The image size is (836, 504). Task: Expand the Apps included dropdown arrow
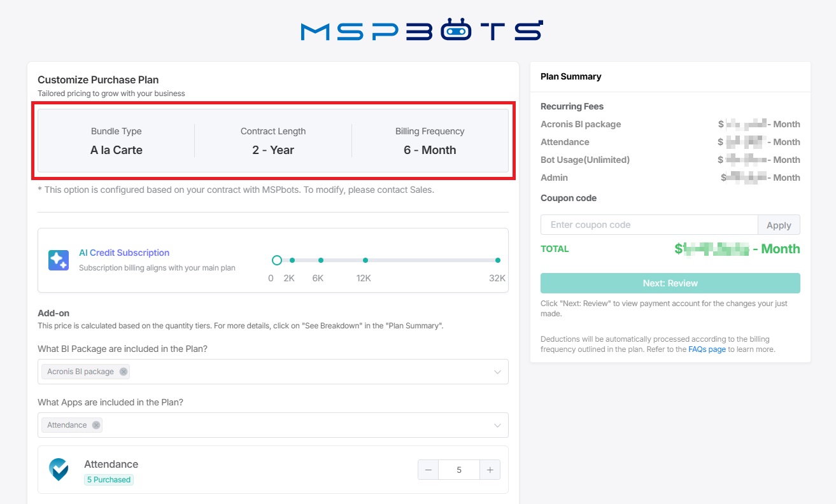[x=497, y=426]
